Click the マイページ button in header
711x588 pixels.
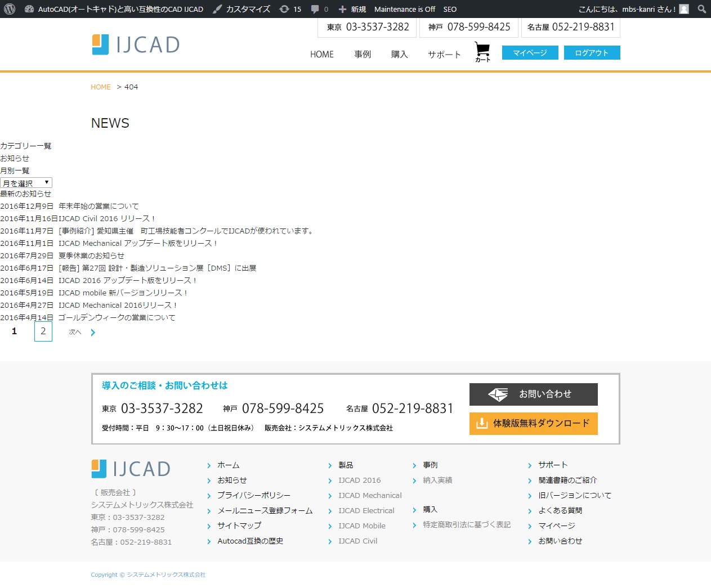coord(530,53)
